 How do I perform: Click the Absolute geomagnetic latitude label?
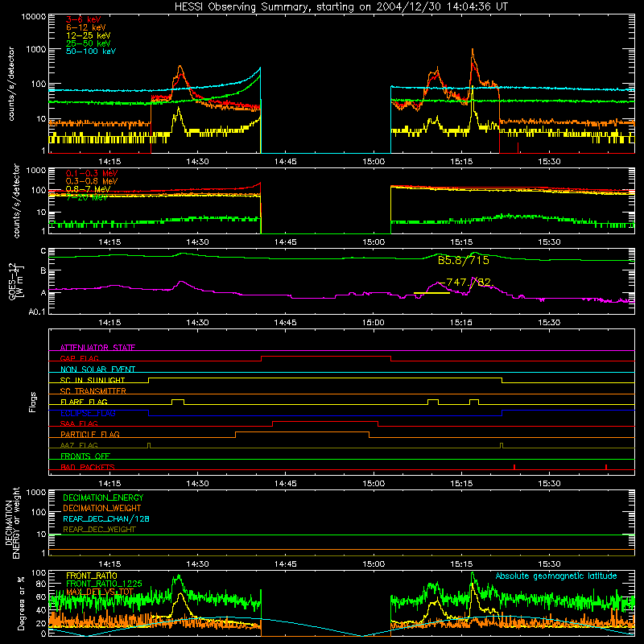[x=556, y=576]
